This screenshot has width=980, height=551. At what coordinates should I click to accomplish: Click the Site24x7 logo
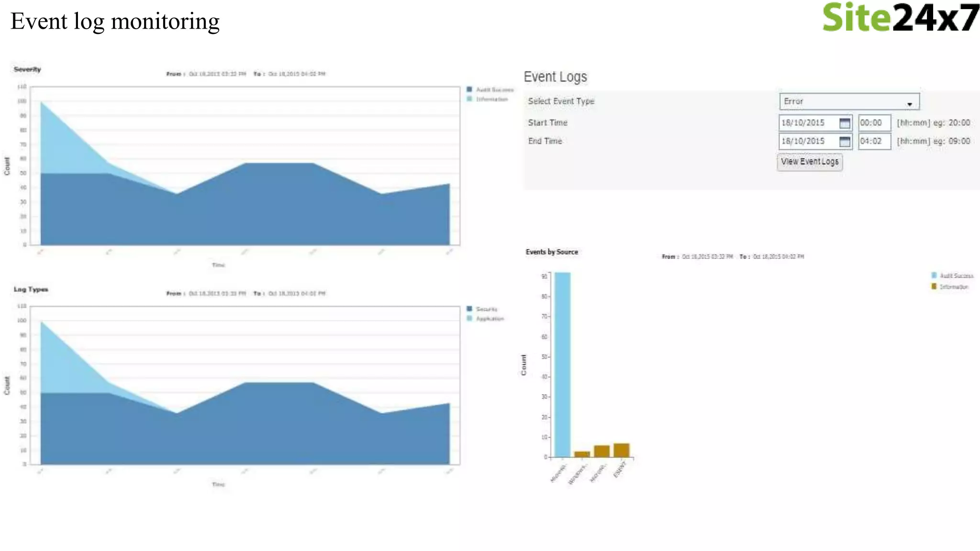901,17
